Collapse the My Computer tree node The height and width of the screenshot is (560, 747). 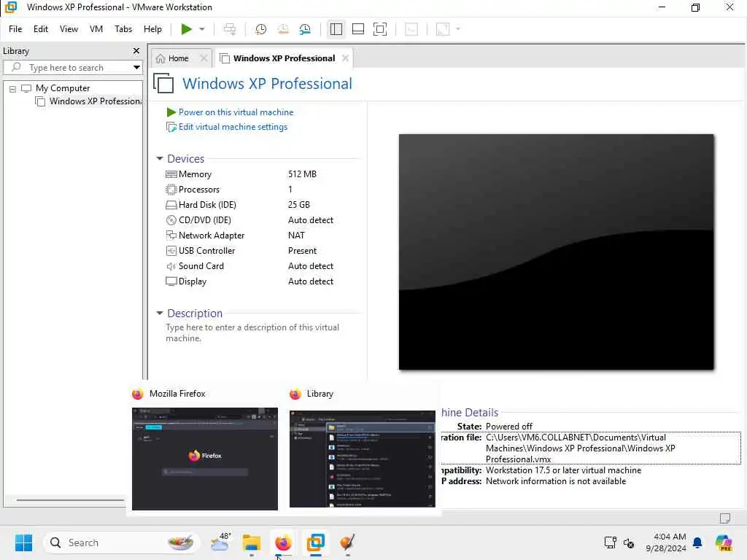tap(13, 88)
